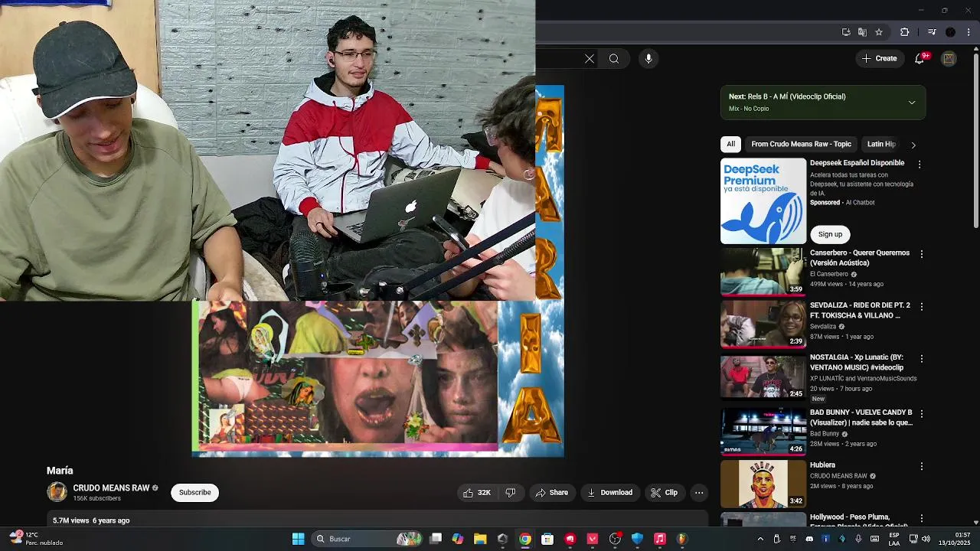Open OBS Studio from the taskbar
The width and height of the screenshot is (980, 551).
pos(615,539)
